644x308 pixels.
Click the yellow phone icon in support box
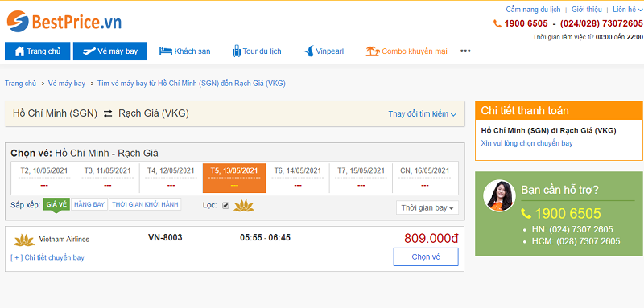526,214
